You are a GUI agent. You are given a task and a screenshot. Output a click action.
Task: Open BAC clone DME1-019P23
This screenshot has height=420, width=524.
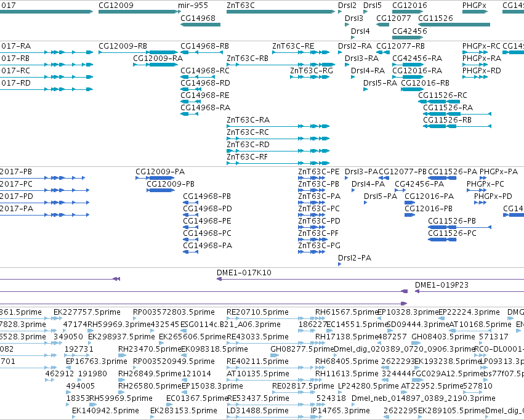point(441,285)
